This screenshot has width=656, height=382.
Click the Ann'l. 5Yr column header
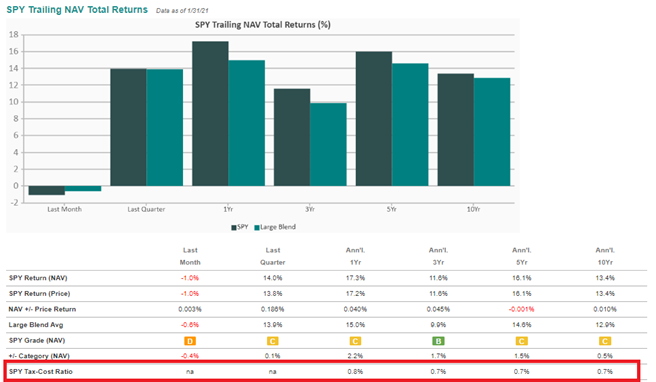pyautogui.click(x=521, y=256)
